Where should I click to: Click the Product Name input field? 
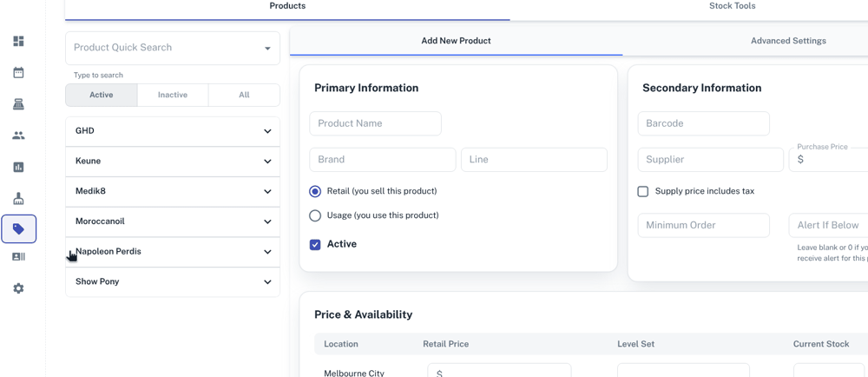[x=375, y=123]
